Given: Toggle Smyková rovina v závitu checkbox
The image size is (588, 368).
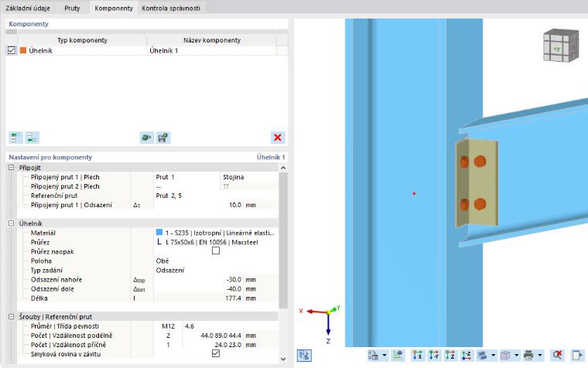Looking at the screenshot, I should pyautogui.click(x=216, y=353).
